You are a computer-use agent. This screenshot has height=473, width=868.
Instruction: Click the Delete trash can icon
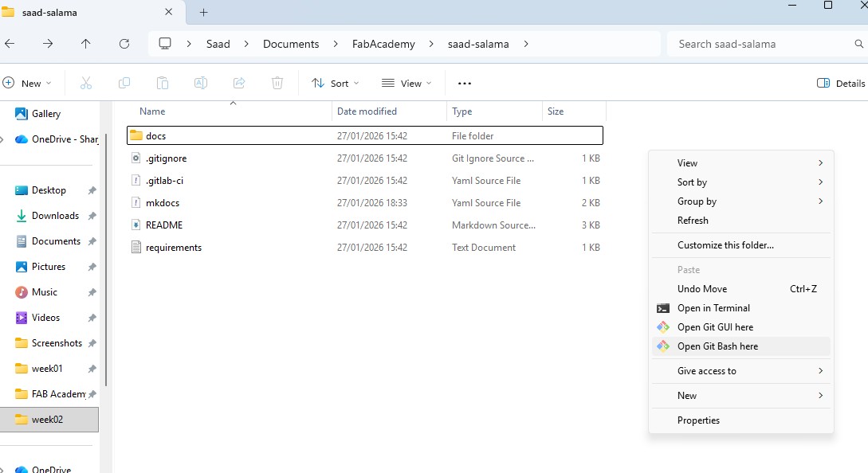point(277,83)
